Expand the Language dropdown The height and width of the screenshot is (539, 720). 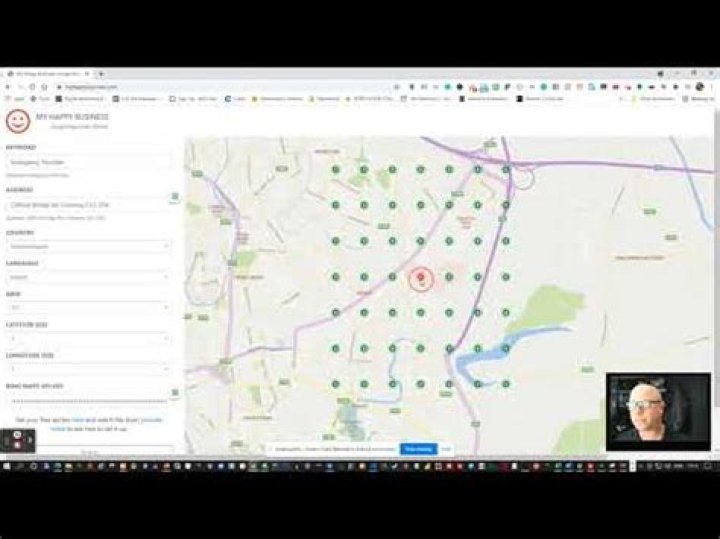pyautogui.click(x=88, y=277)
